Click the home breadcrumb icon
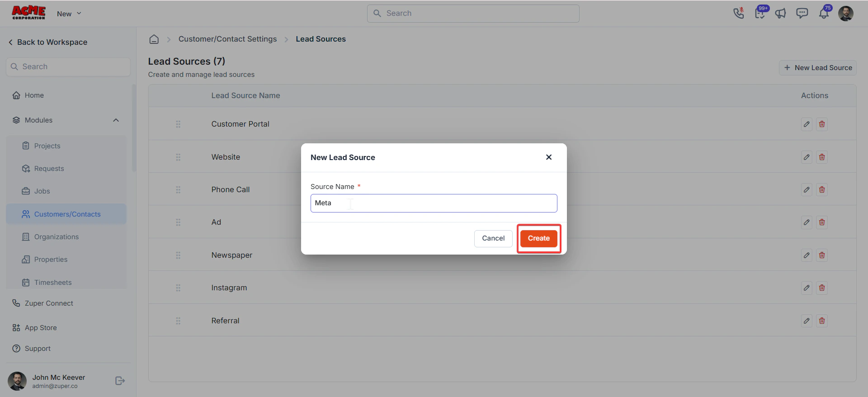Screen dimensions: 868x397 point(154,39)
